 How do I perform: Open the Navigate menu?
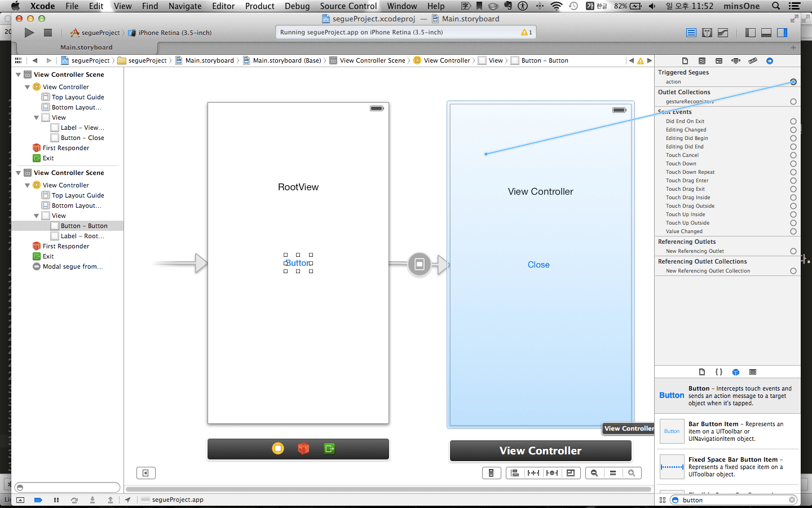pos(185,6)
